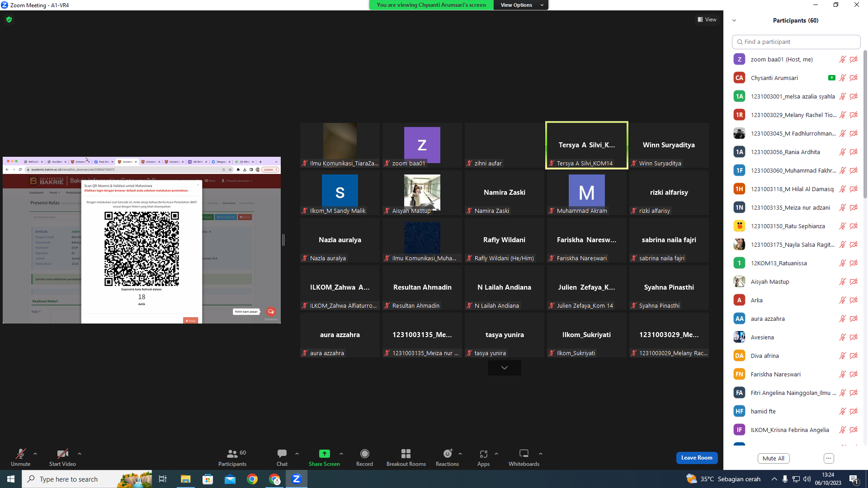Open more participant options ellipsis button
The height and width of the screenshot is (488, 868).
pyautogui.click(x=829, y=458)
